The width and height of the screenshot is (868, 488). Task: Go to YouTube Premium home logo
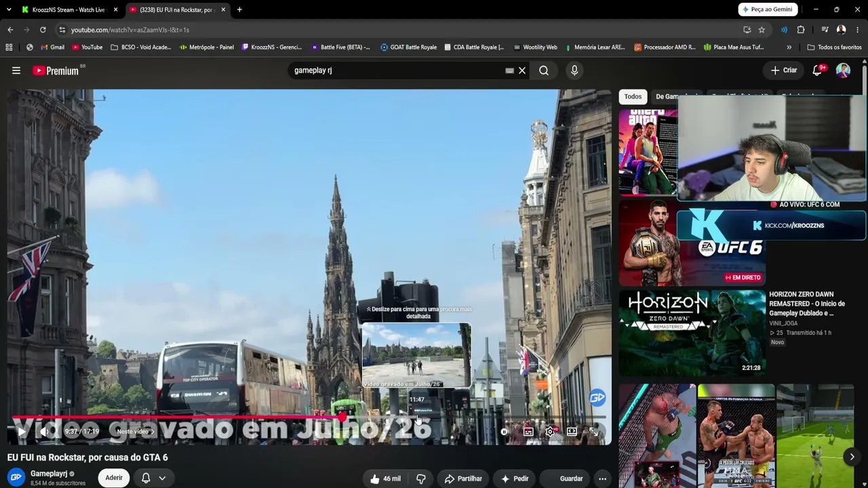click(x=56, y=70)
